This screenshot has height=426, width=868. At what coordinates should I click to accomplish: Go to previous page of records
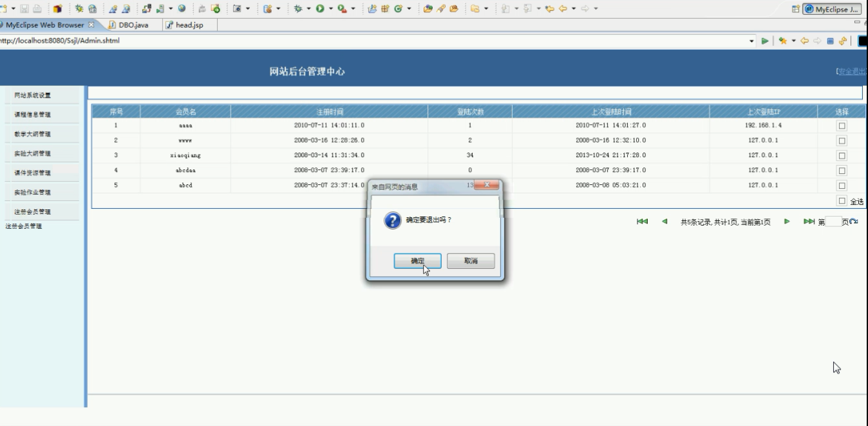pyautogui.click(x=665, y=222)
